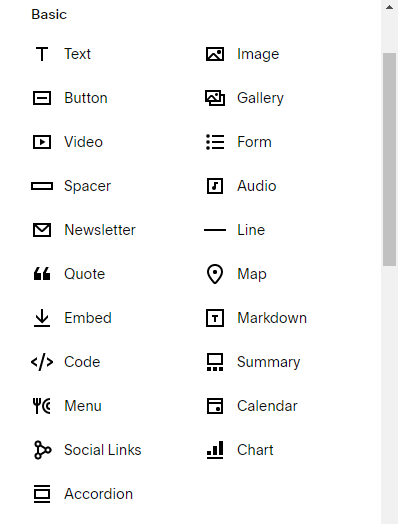
Task: Insert a Markdown block
Action: [272, 318]
